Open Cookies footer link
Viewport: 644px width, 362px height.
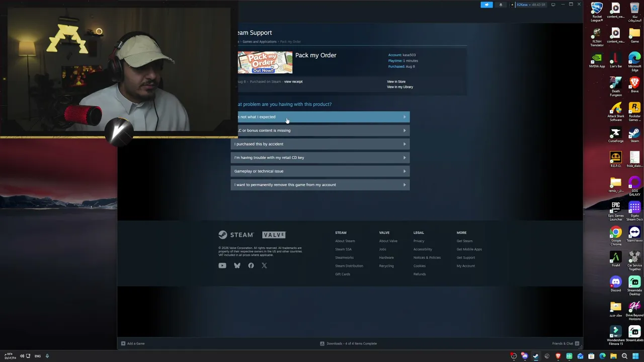click(x=420, y=266)
